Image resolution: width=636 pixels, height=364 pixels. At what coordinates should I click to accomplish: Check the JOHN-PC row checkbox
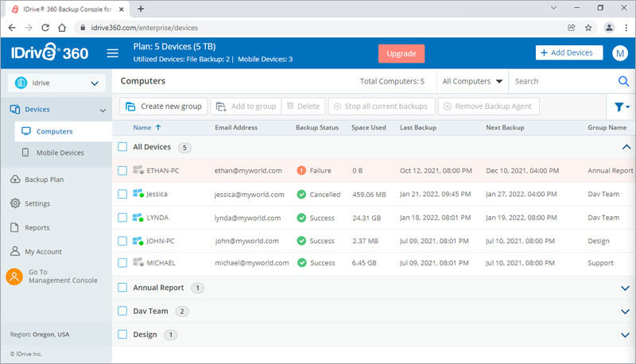point(122,241)
